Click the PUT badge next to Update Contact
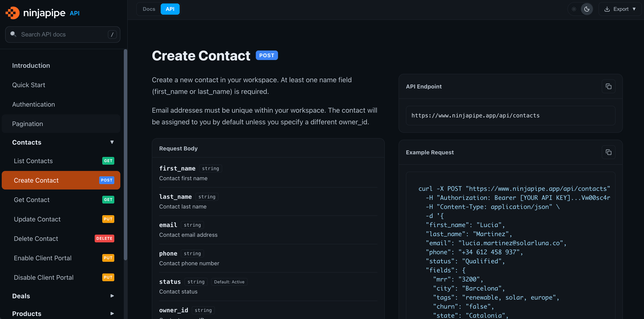Image resolution: width=644 pixels, height=319 pixels. [108, 219]
